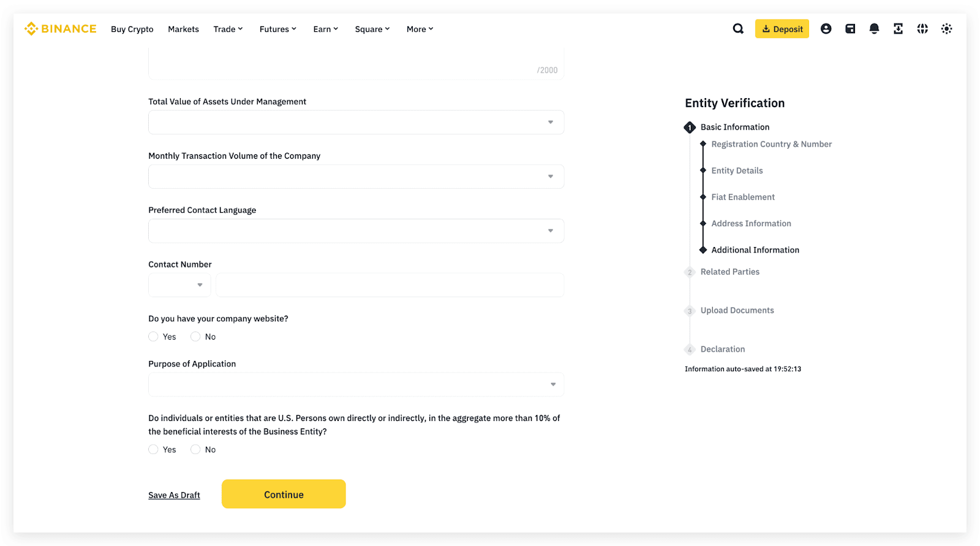The width and height of the screenshot is (980, 546).
Task: Click the Continue button
Action: [284, 494]
